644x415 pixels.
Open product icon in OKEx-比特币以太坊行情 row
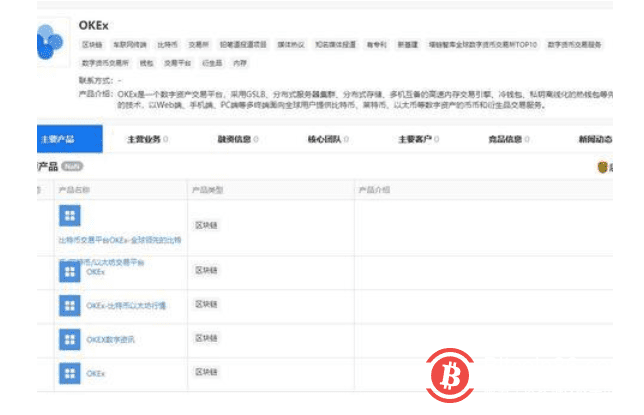(70, 306)
